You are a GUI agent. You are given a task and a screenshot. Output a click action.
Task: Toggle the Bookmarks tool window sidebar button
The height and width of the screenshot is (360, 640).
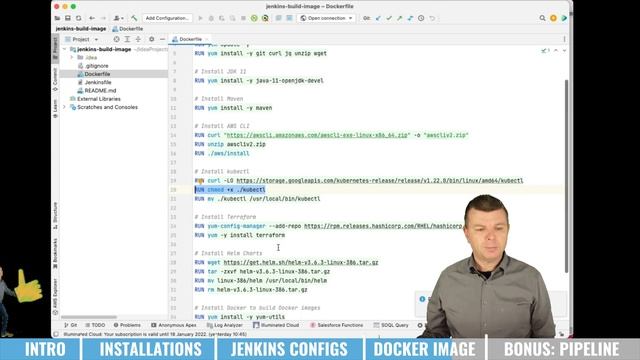tap(56, 253)
